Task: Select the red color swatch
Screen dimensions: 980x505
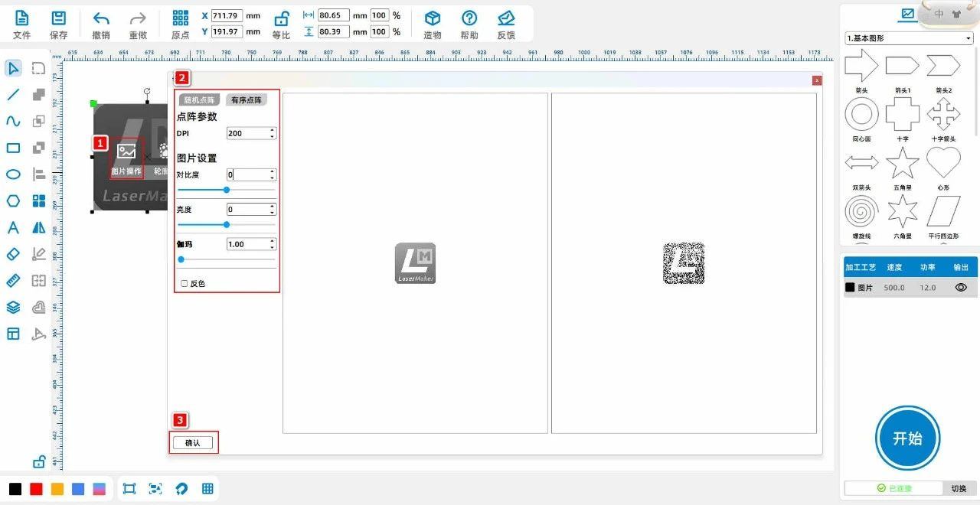Action: pos(36,489)
